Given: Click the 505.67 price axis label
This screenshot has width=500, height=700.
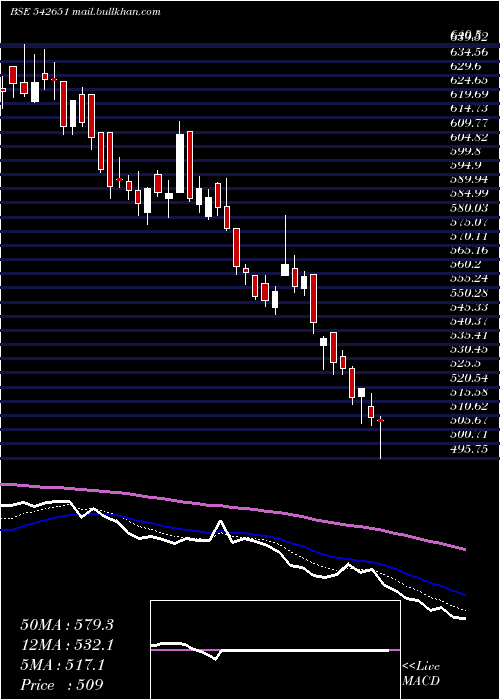Looking at the screenshot, I should [x=469, y=421].
